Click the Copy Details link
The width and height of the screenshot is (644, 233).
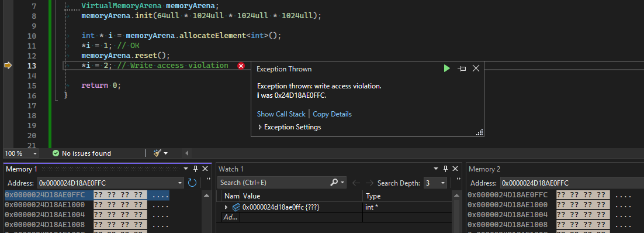point(332,114)
